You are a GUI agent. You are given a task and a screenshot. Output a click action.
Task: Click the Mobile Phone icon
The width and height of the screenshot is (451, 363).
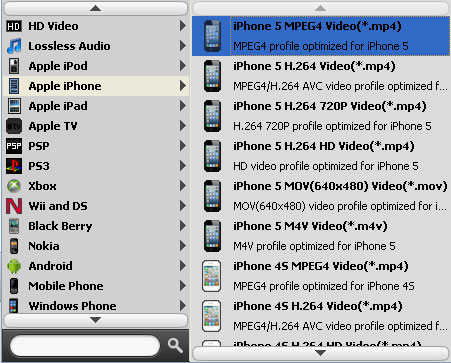pos(14,286)
